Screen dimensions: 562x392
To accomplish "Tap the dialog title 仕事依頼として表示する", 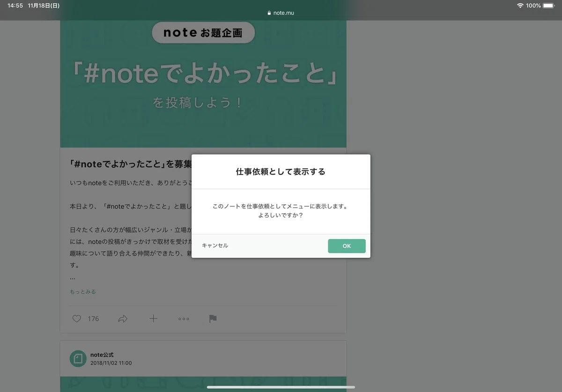I will pyautogui.click(x=281, y=172).
